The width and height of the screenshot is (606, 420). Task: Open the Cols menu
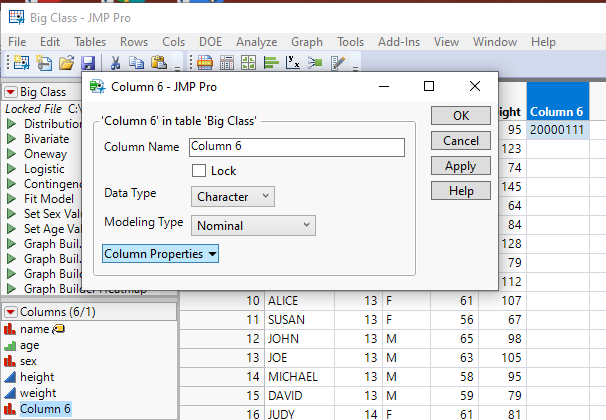pos(174,42)
